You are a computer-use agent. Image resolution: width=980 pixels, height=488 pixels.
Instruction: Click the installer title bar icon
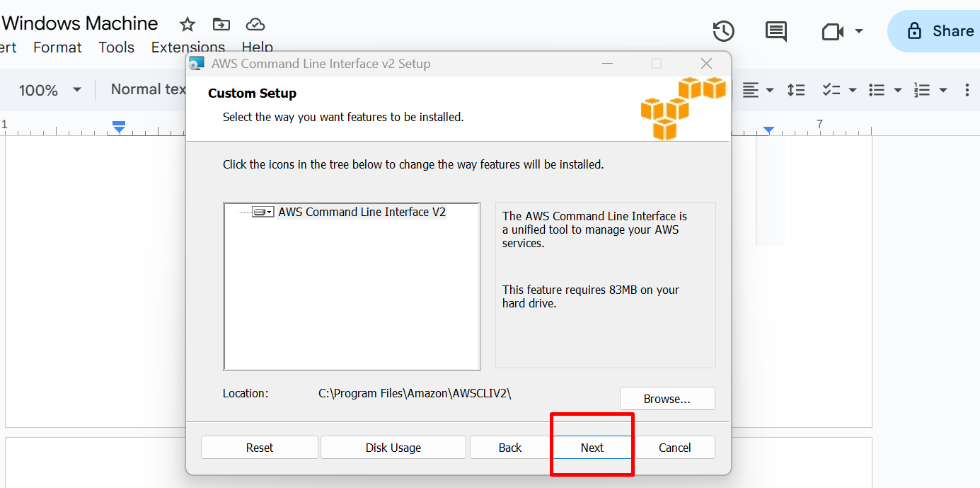[197, 64]
